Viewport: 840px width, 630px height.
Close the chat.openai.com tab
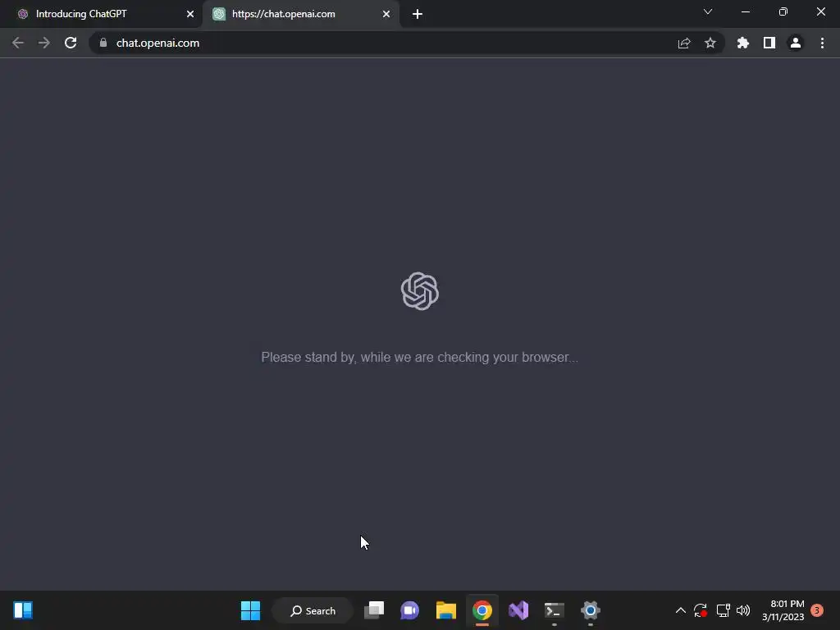[386, 14]
